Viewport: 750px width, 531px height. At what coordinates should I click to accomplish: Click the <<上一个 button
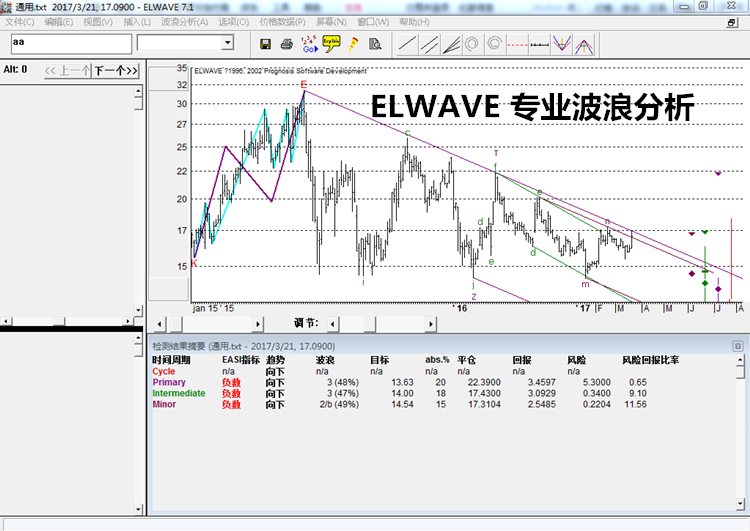tap(68, 70)
